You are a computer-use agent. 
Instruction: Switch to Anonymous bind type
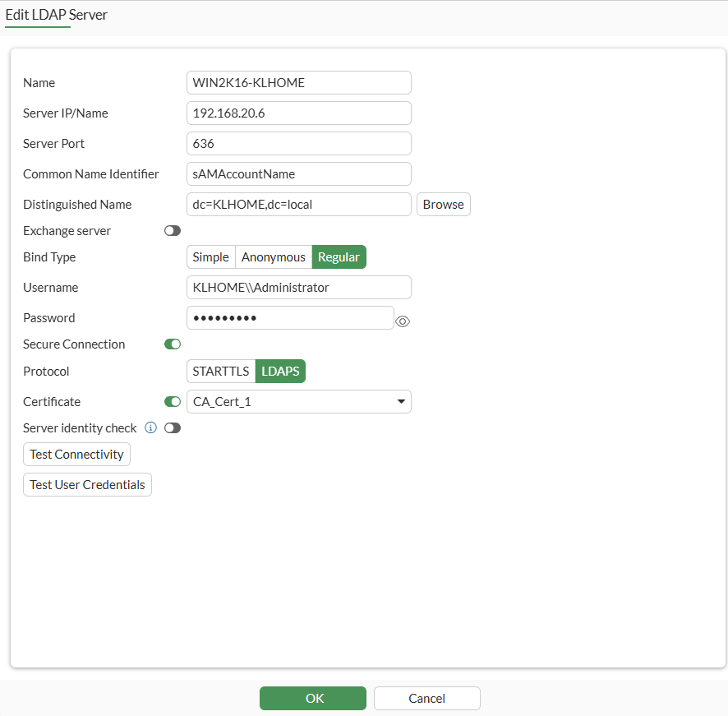coord(273,256)
